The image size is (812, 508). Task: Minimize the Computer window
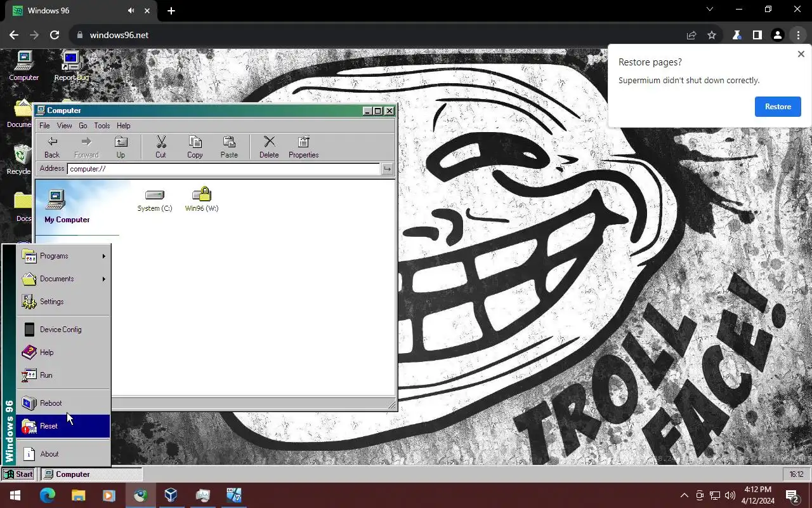367,110
